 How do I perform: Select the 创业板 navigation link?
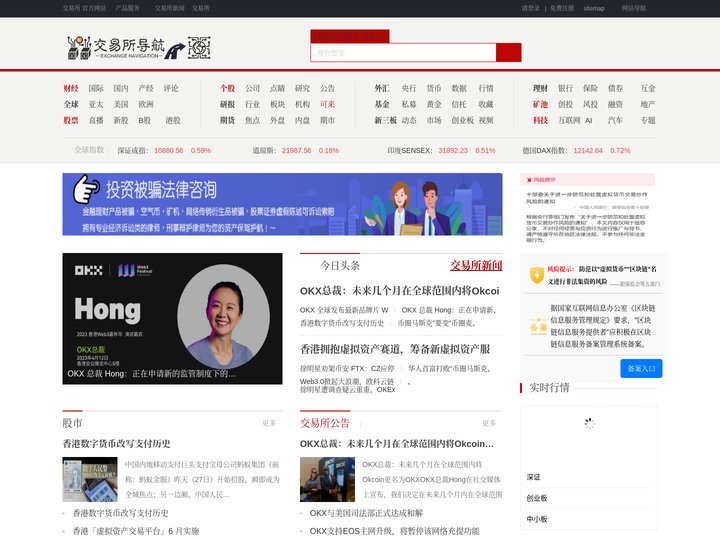(x=462, y=120)
